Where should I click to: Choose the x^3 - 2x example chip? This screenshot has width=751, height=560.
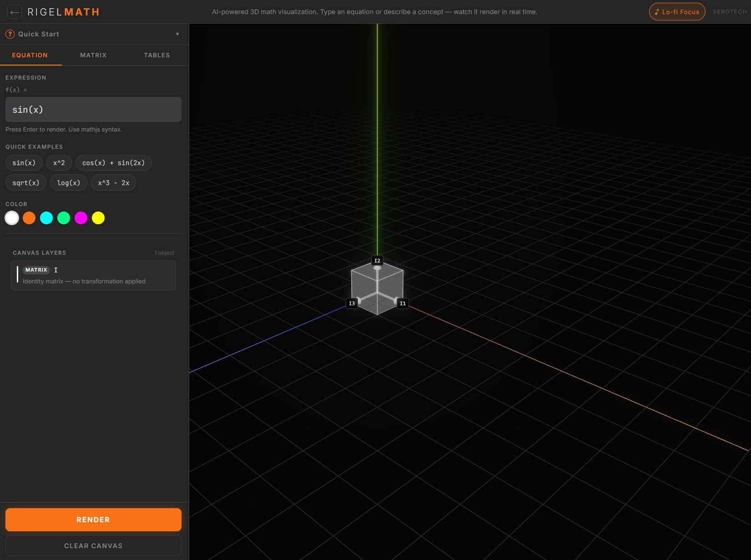113,182
